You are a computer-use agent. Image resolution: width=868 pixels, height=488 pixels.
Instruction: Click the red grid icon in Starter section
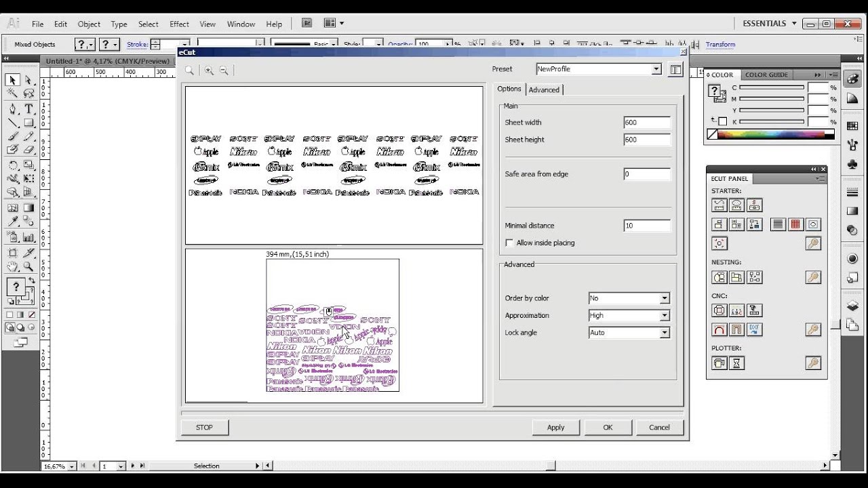point(795,224)
